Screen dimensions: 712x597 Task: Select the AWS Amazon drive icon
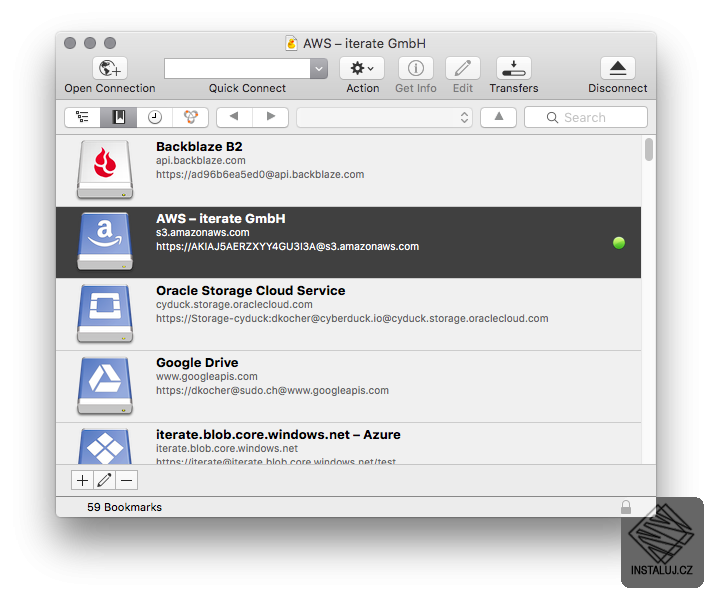click(x=105, y=241)
